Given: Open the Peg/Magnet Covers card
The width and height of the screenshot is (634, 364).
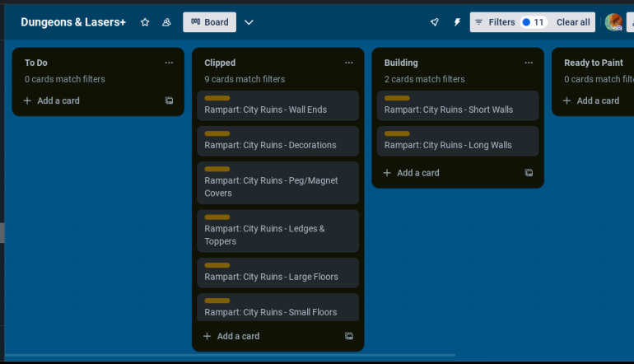Looking at the screenshot, I should click(271, 186).
